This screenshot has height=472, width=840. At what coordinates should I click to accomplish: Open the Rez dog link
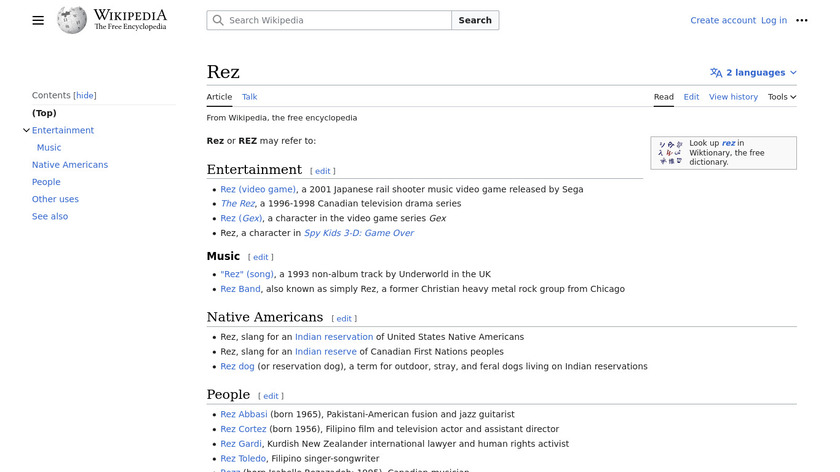pyautogui.click(x=237, y=366)
